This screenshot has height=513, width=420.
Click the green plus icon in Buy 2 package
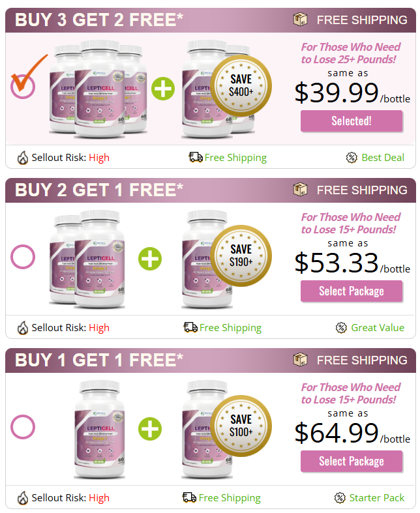click(x=150, y=259)
